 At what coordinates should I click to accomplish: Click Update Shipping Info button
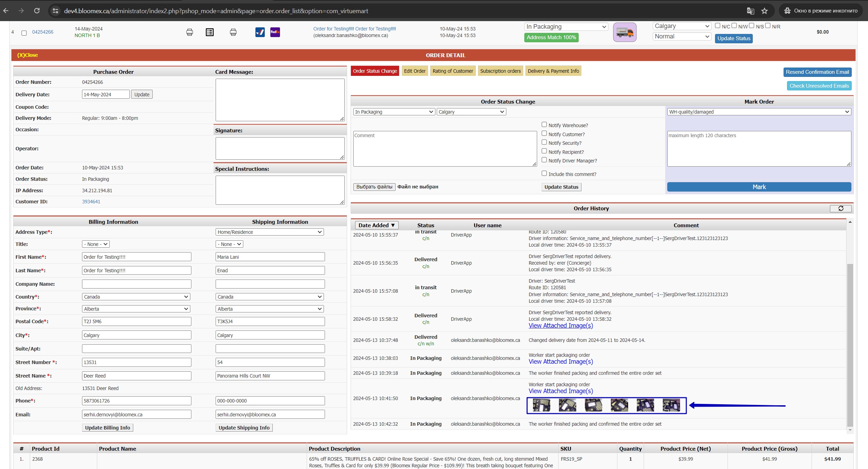pyautogui.click(x=244, y=428)
